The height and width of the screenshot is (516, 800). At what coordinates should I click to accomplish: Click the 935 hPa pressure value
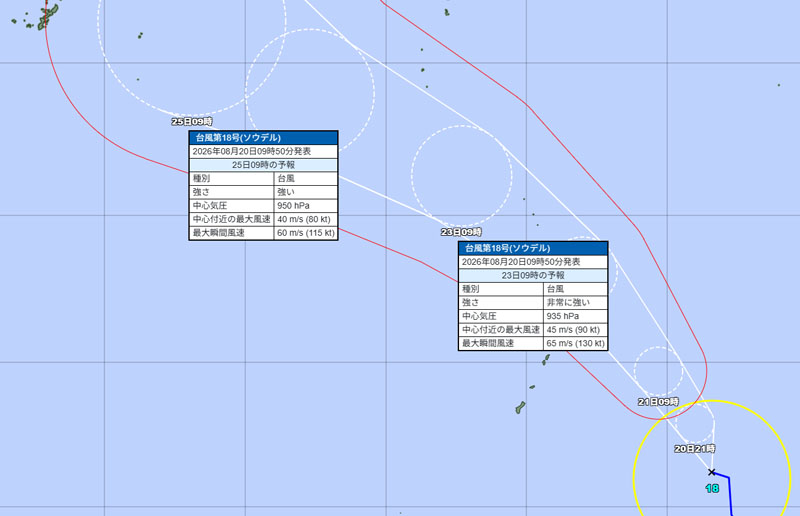[x=563, y=316]
